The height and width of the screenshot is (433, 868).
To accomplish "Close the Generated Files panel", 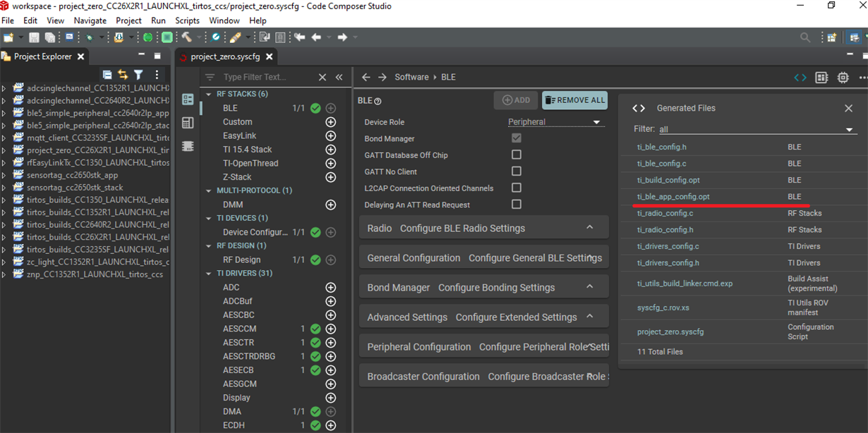I will 848,108.
